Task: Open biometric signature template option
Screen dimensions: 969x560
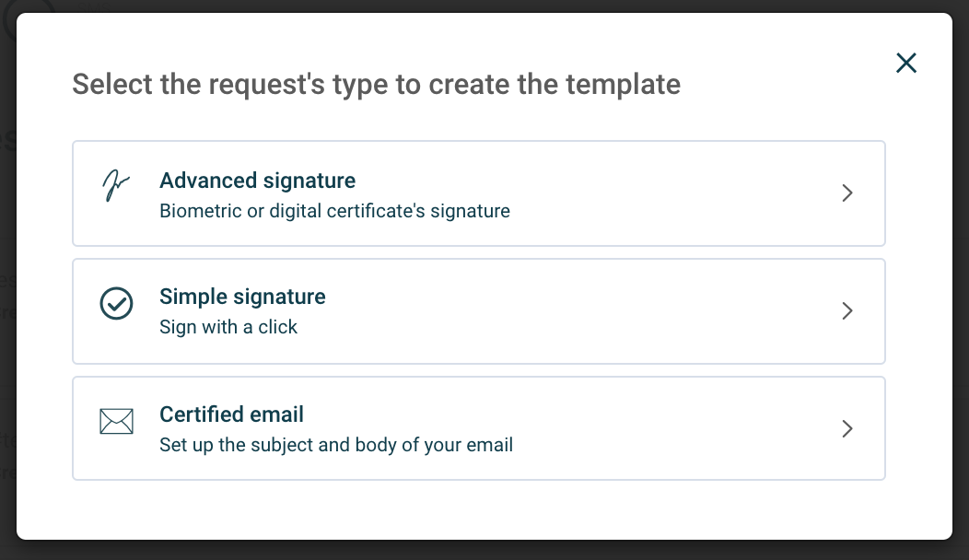Action: coord(479,193)
